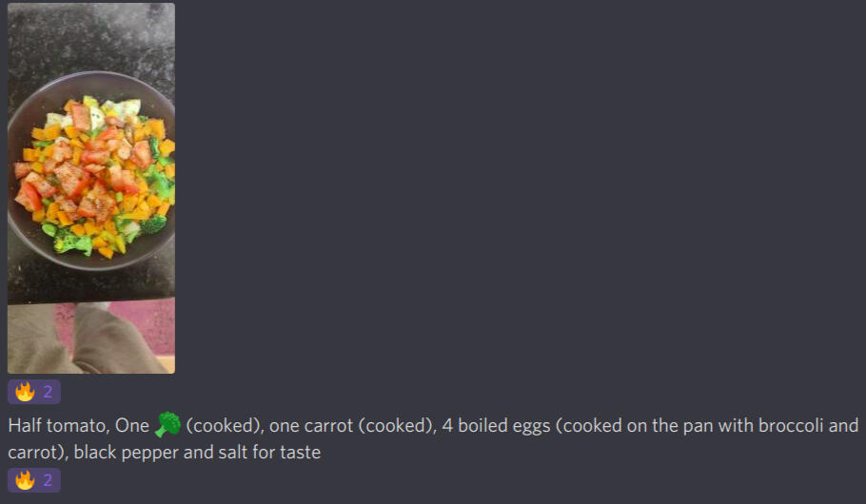Viewport: 866px width, 504px height.
Task: Click empty chat background right of the photo
Action: click(x=523, y=190)
